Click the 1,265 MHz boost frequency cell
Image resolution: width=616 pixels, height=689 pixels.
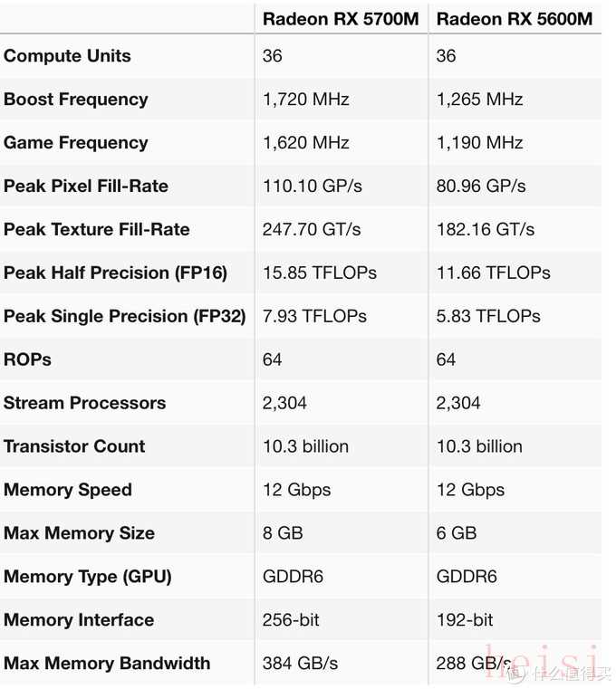[x=479, y=100]
